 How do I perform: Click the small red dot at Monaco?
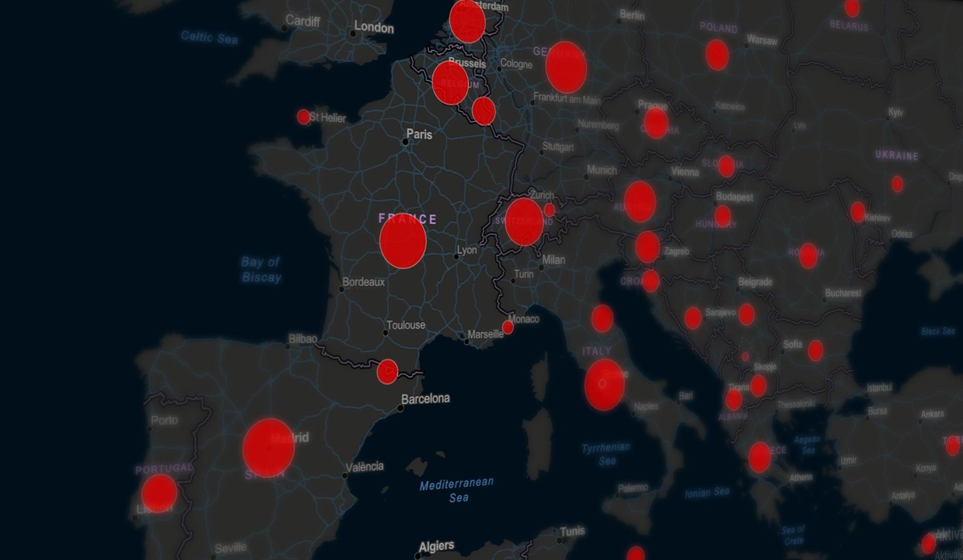click(x=508, y=328)
